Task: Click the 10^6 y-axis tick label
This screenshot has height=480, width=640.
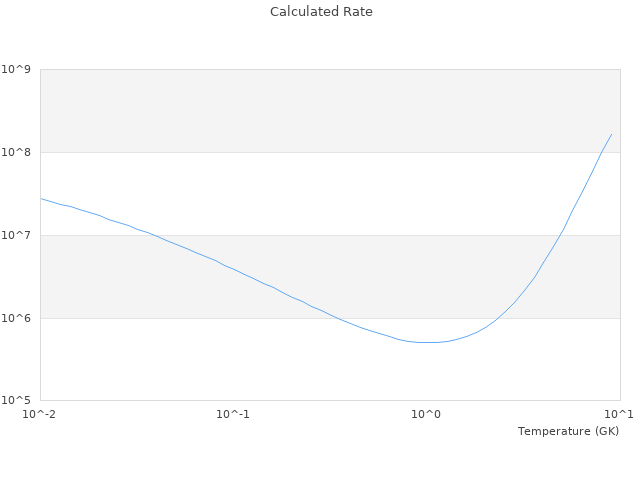Action: pos(16,319)
